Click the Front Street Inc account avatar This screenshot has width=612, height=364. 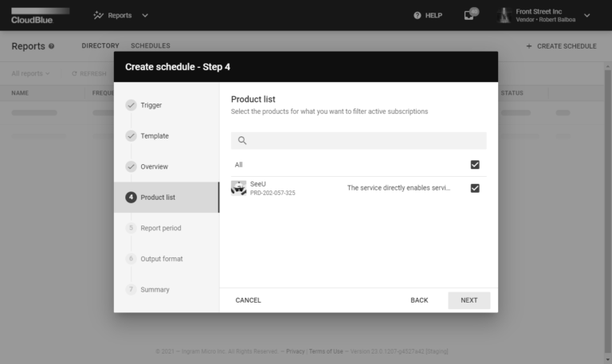tap(504, 15)
